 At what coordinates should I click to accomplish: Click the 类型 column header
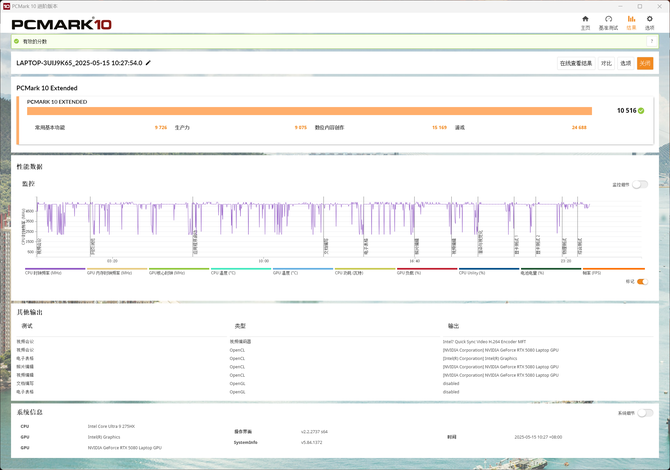240,326
